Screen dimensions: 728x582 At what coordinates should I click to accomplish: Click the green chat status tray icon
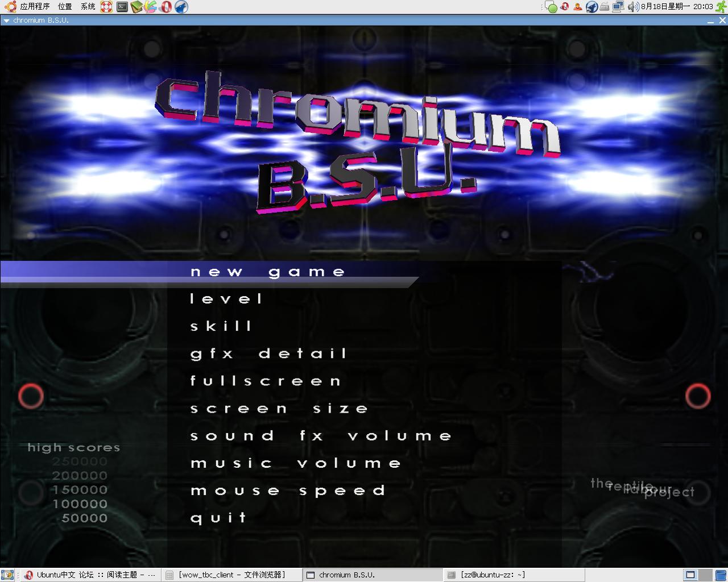[551, 7]
